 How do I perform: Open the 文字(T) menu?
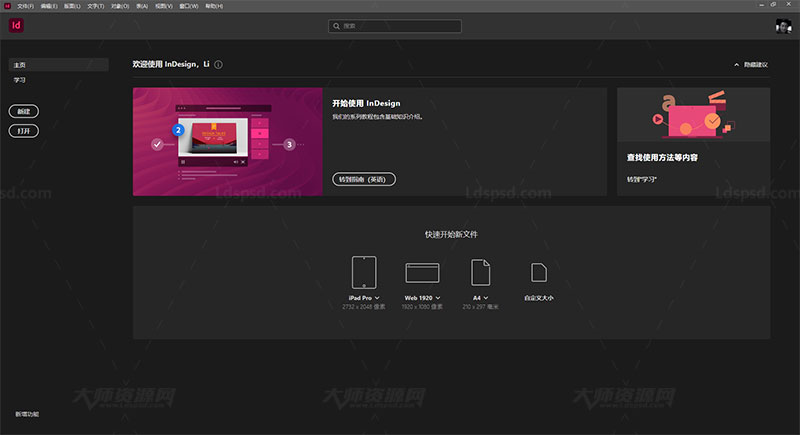click(95, 6)
